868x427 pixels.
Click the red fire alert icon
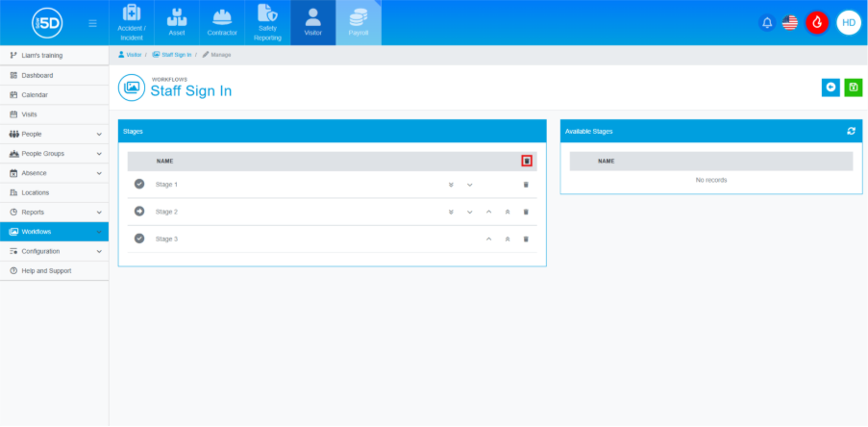817,22
